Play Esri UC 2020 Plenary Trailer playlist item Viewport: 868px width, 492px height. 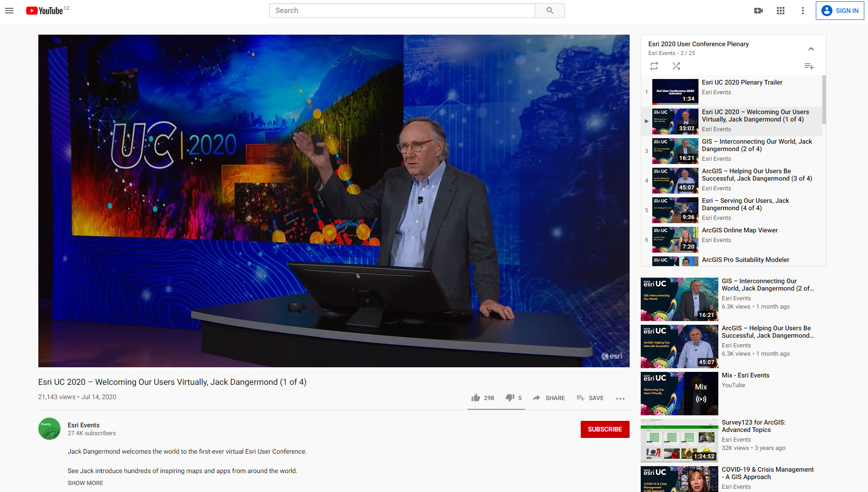(x=732, y=91)
